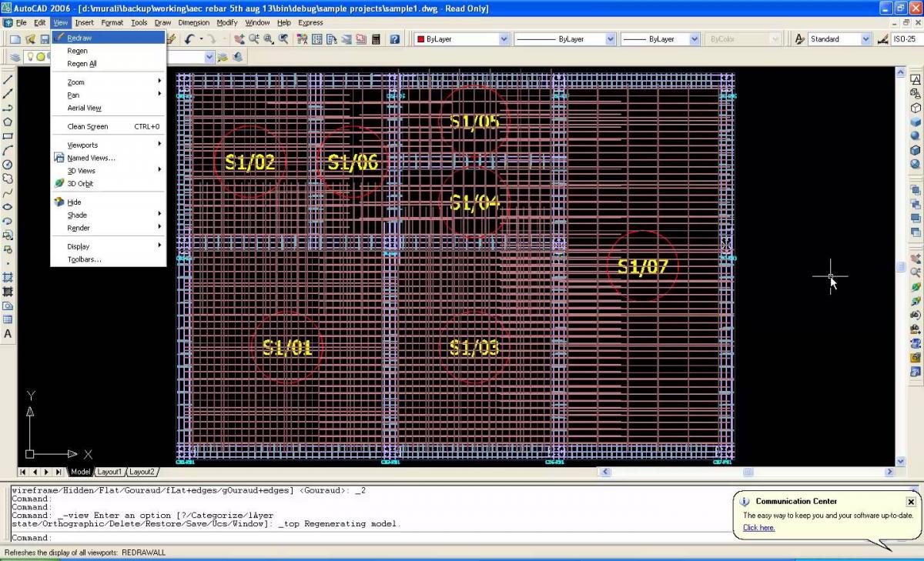This screenshot has height=561, width=924.
Task: Click the 'Click here.' link
Action: [758, 528]
